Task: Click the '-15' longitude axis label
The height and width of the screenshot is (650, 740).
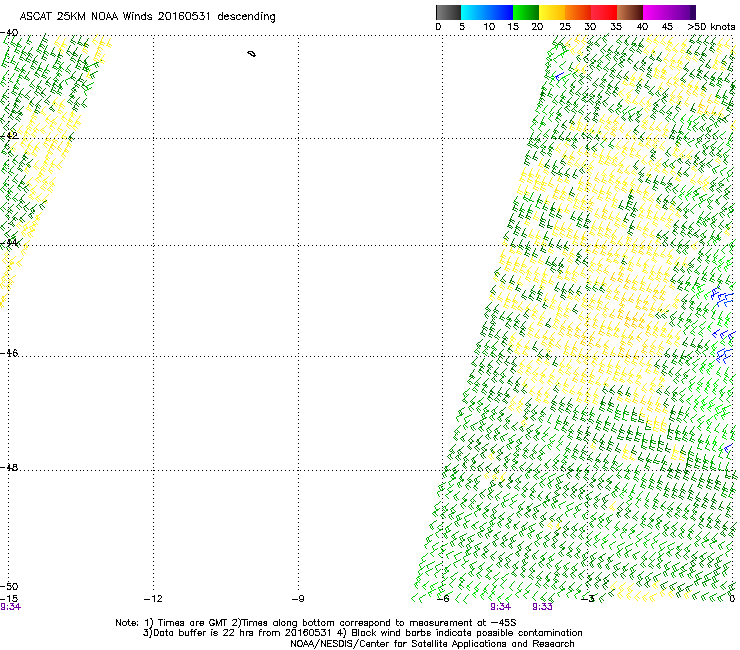Action: 9,598
